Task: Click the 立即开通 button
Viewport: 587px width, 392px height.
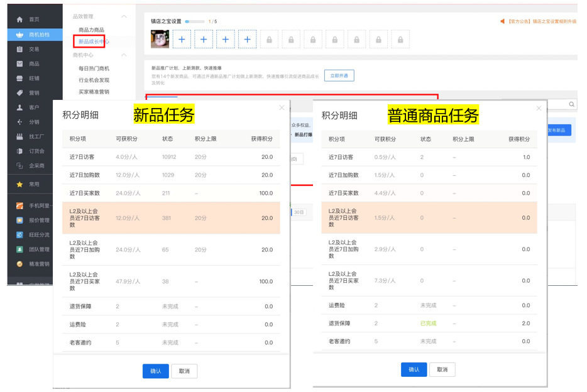Action: click(337, 75)
